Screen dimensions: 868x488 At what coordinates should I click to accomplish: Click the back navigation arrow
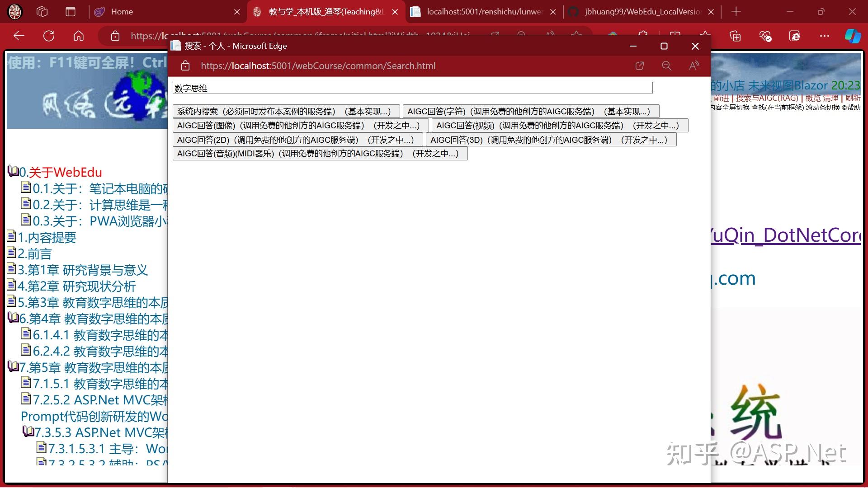point(18,36)
